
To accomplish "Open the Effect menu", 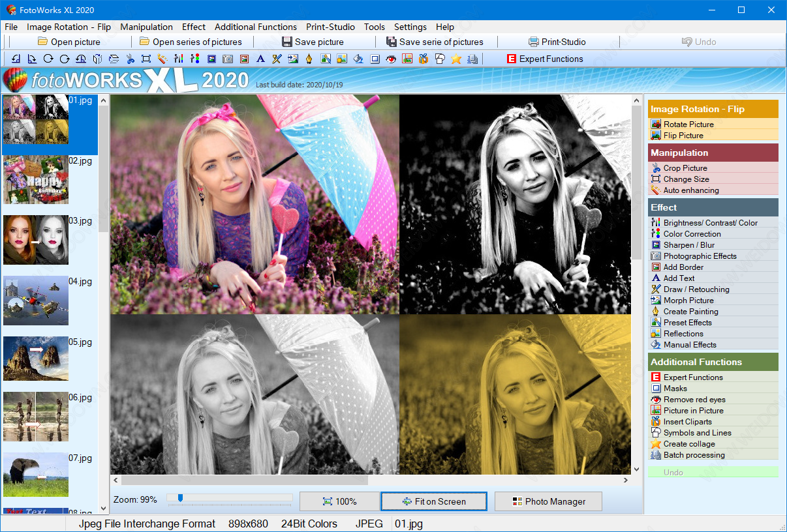I will (194, 27).
